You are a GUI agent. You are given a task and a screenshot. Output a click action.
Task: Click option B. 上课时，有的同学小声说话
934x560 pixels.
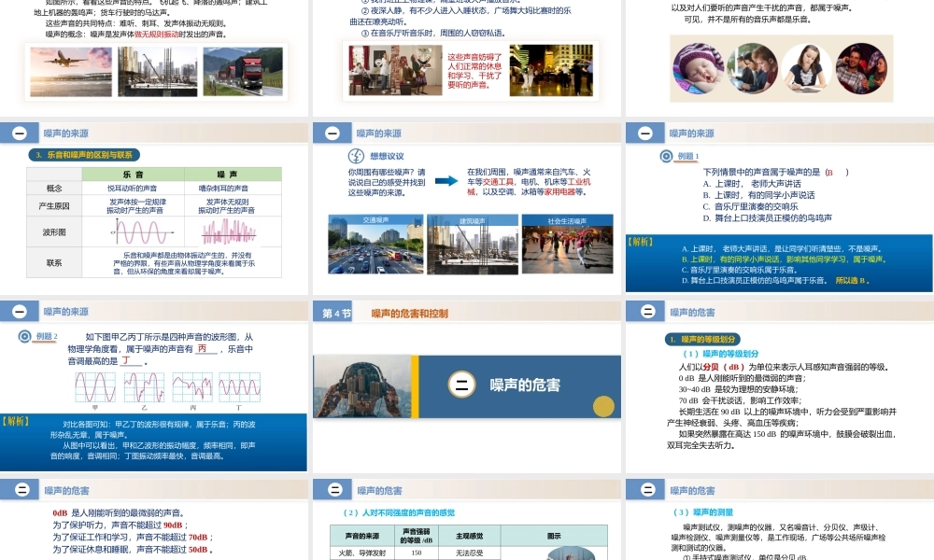point(758,195)
